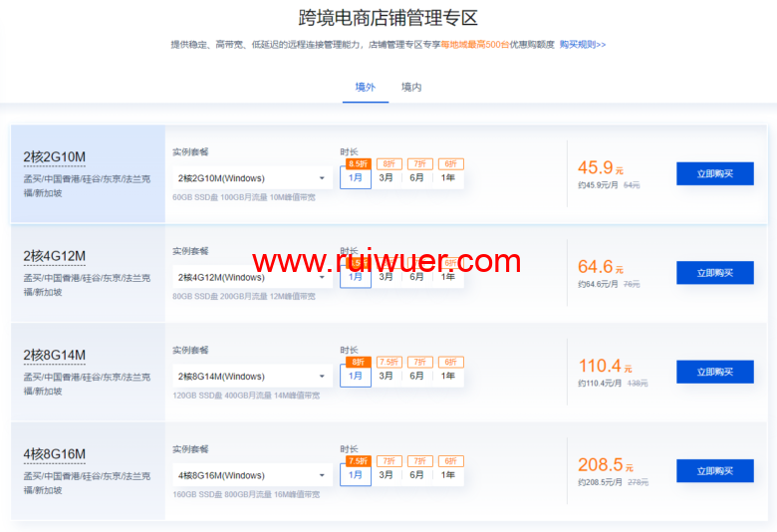Select the 2核2G10M plan card title
The height and width of the screenshot is (532, 777).
pos(55,156)
